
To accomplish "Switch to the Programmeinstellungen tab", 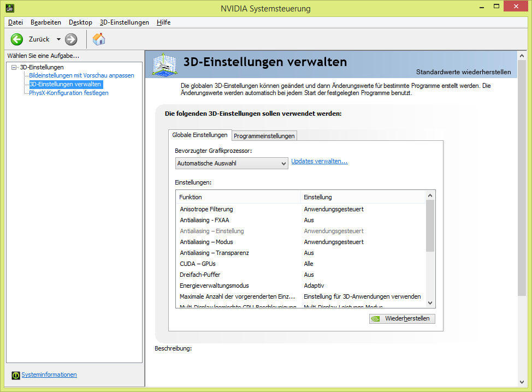I will click(264, 135).
